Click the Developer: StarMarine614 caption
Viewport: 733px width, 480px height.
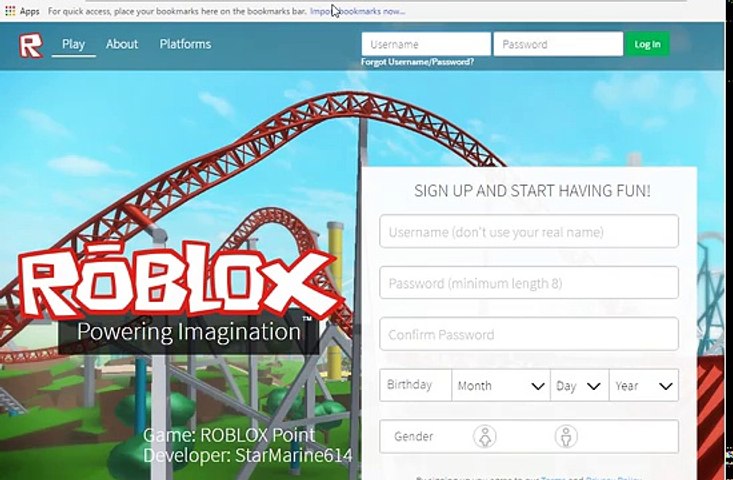[x=247, y=455]
